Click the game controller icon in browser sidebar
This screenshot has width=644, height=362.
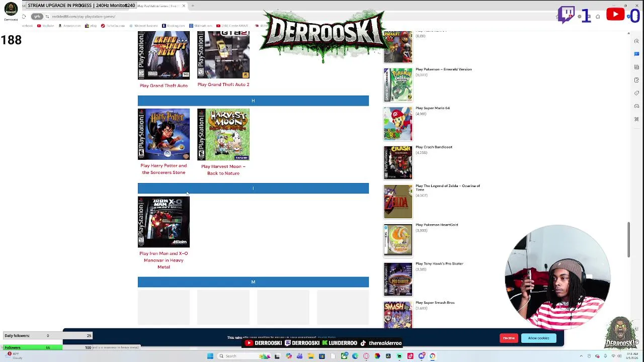click(x=636, y=106)
